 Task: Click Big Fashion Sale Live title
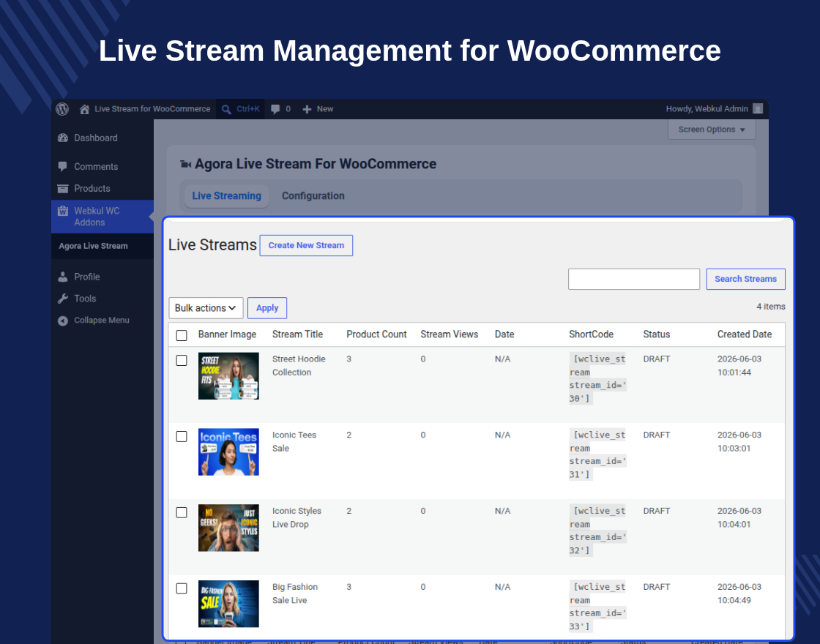coord(295,594)
